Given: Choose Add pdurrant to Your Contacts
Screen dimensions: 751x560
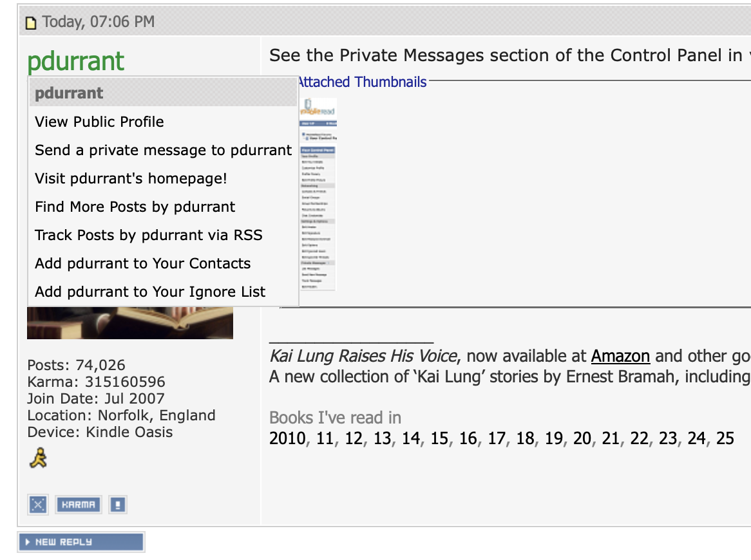Looking at the screenshot, I should 142,263.
